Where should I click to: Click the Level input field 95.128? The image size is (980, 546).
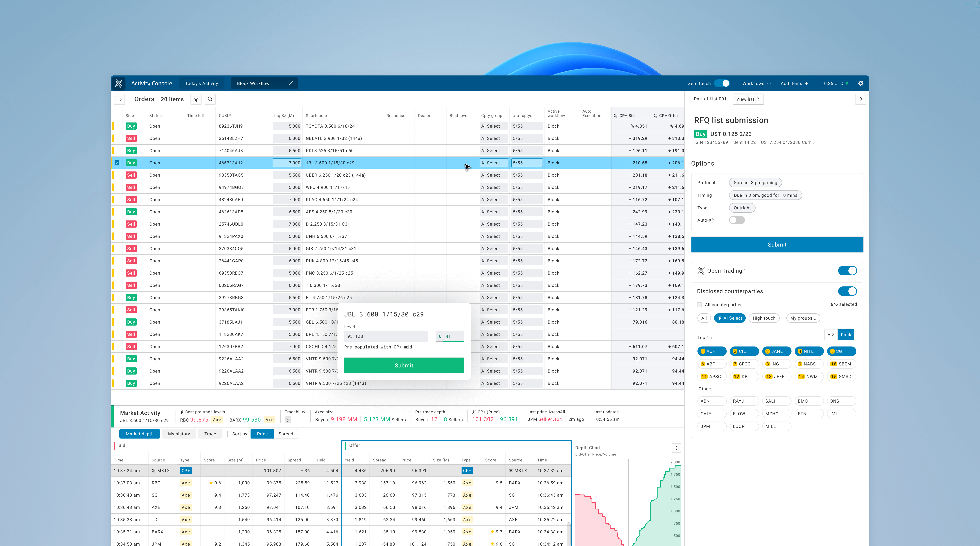point(386,336)
